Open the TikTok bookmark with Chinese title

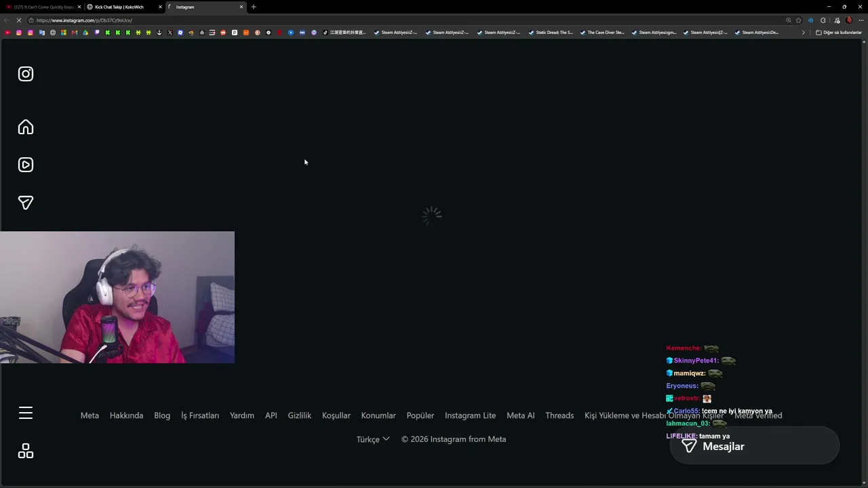[x=344, y=33]
